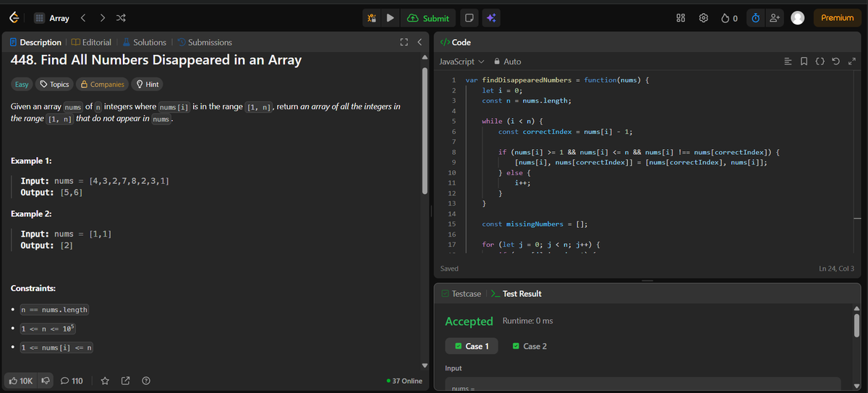
Task: Pick a random problem shuffle icon
Action: [x=120, y=18]
